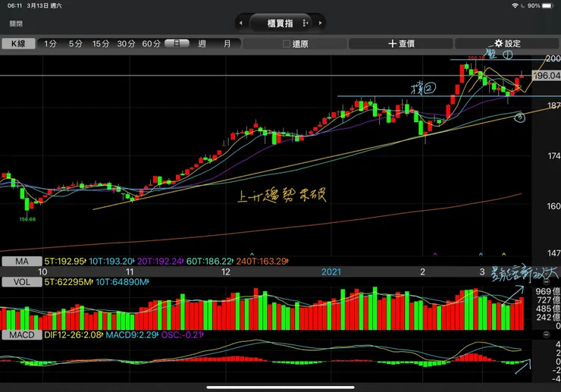
Task: Select the K線 chart tab
Action: [18, 44]
